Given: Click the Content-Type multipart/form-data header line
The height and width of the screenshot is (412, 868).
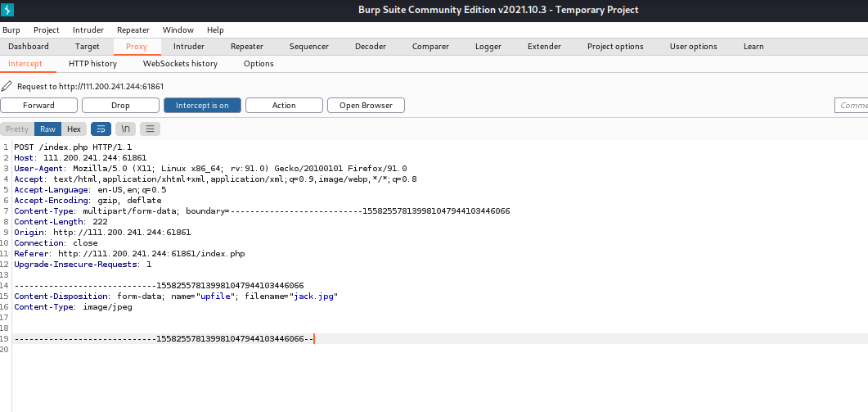Looking at the screenshot, I should point(262,211).
